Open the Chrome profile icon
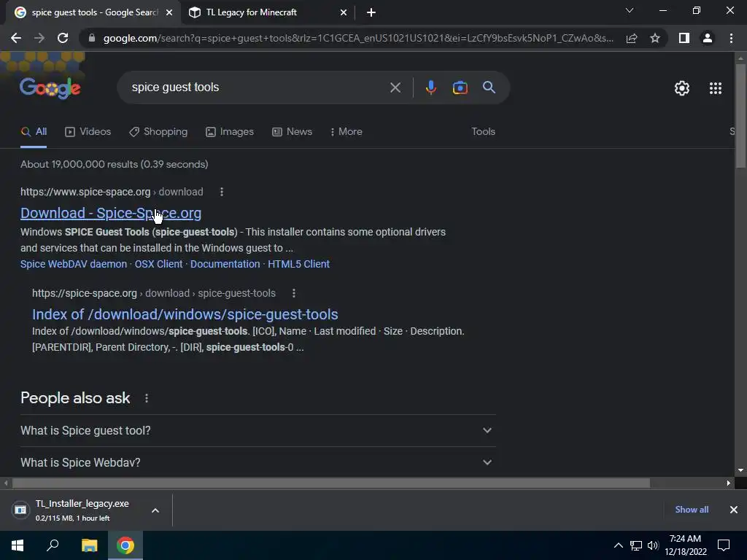The height and width of the screenshot is (560, 747). click(x=708, y=38)
